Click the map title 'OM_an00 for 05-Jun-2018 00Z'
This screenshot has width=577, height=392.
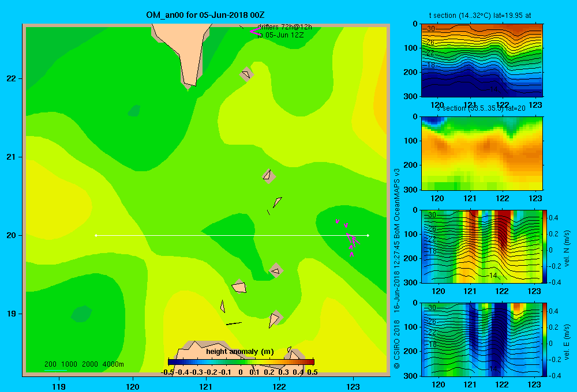[205, 15]
